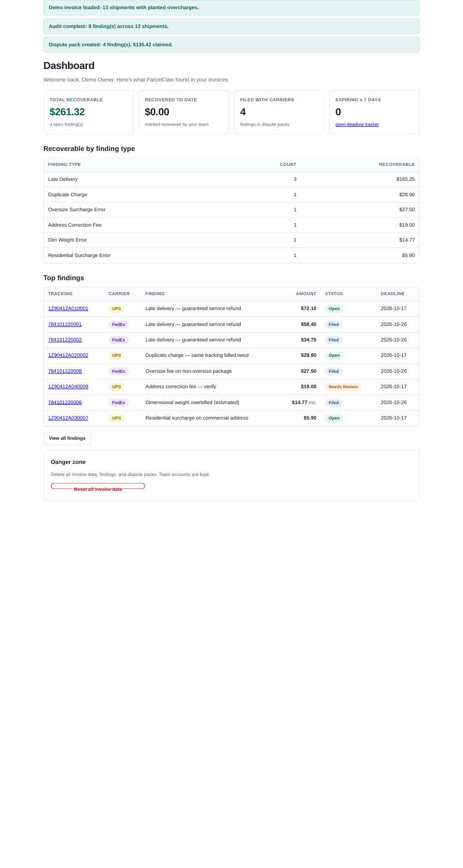Open tracking link 784101220001
463x868 pixels.
pos(65,325)
